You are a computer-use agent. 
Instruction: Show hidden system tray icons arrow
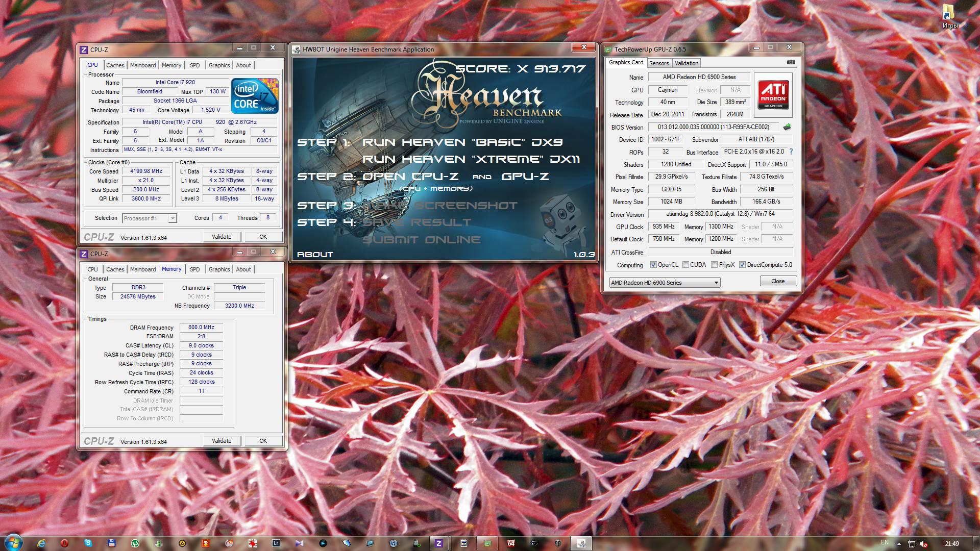[899, 544]
